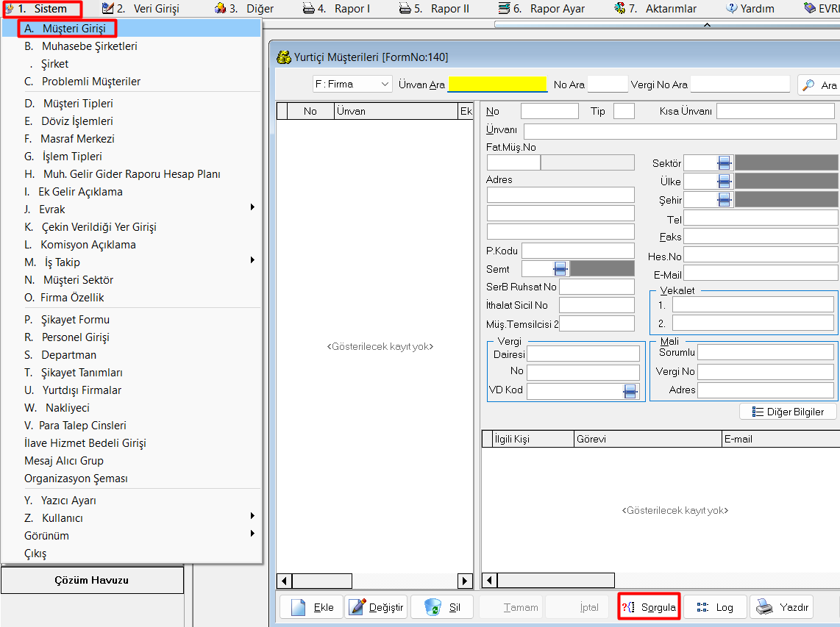This screenshot has height=627, width=840.
Task: Click the customer list horizontal scrollbar right arrow
Action: (x=464, y=581)
